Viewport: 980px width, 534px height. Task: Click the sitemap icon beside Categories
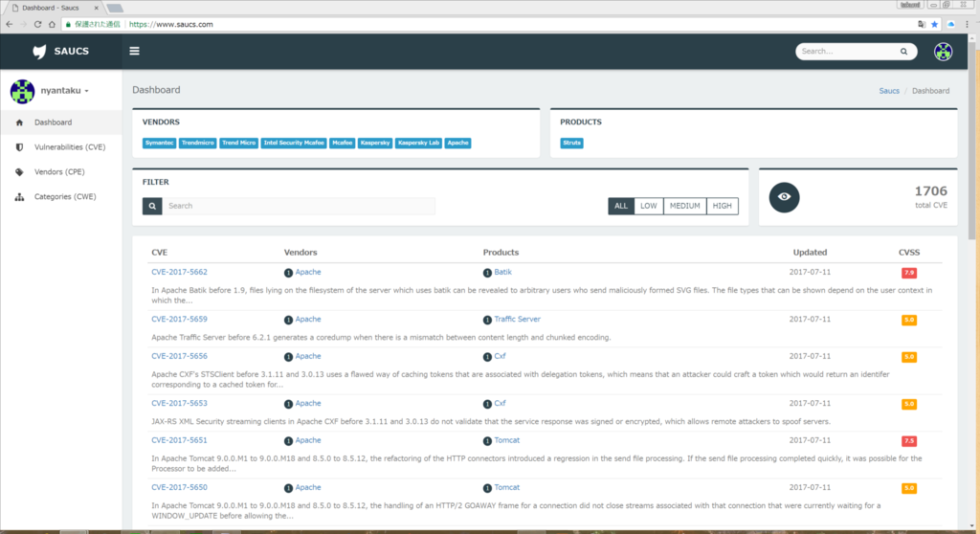point(19,196)
